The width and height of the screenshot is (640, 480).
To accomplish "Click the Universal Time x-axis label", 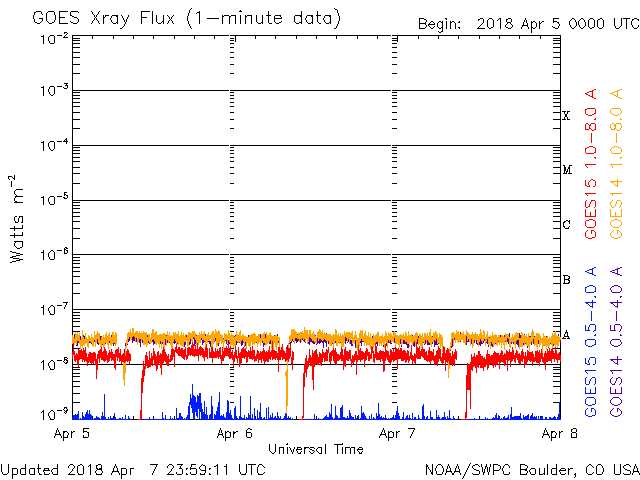I will 315,449.
